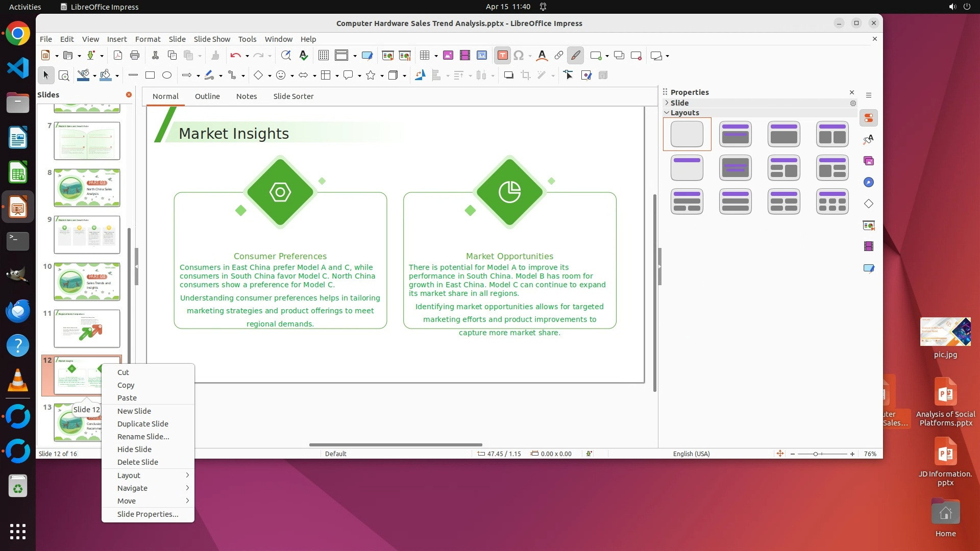Open the Gallery sidebar deck

point(868,161)
